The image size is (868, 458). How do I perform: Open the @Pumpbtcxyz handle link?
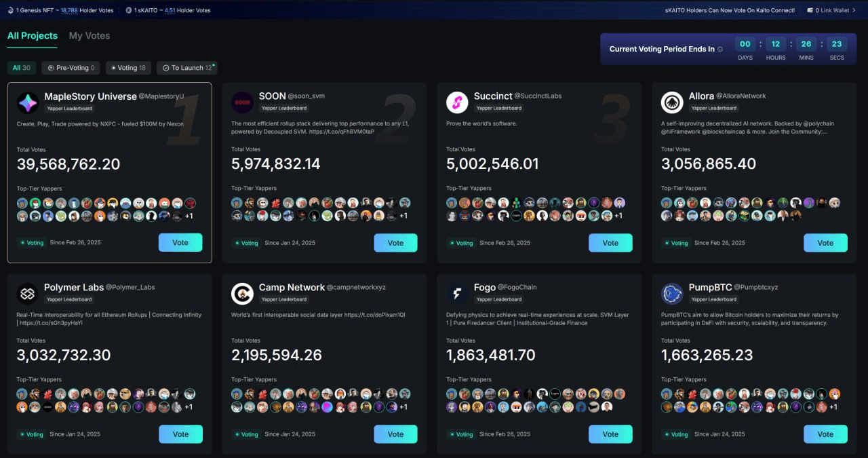coord(756,288)
